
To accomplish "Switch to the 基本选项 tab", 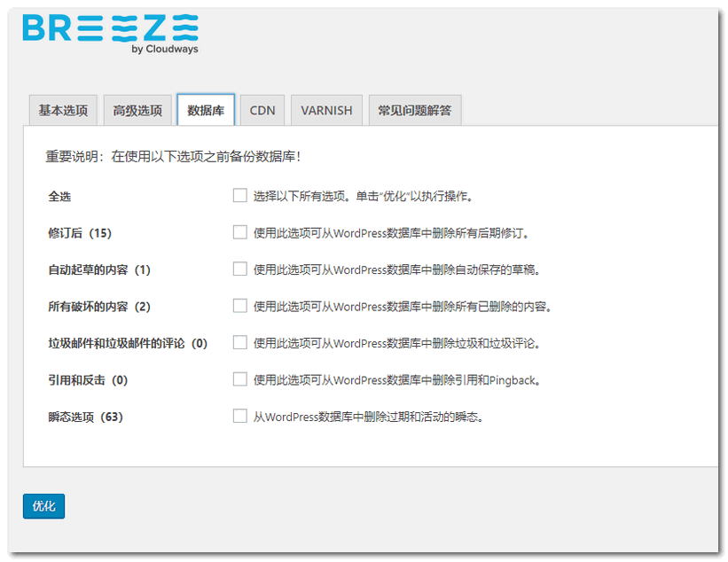I will [x=62, y=110].
